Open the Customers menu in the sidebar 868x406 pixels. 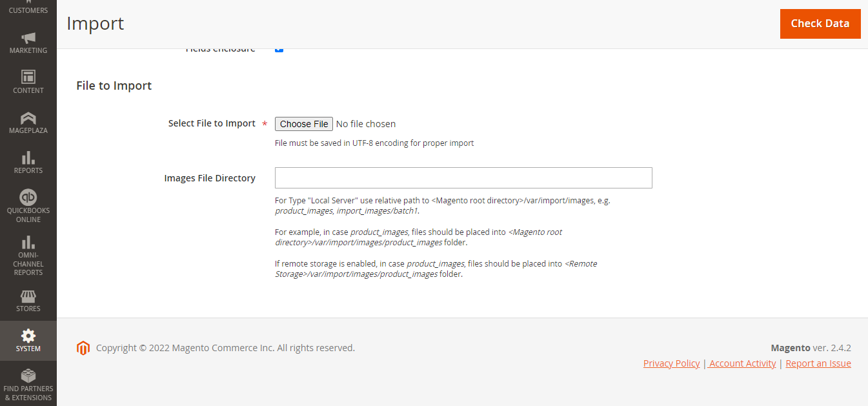click(28, 6)
